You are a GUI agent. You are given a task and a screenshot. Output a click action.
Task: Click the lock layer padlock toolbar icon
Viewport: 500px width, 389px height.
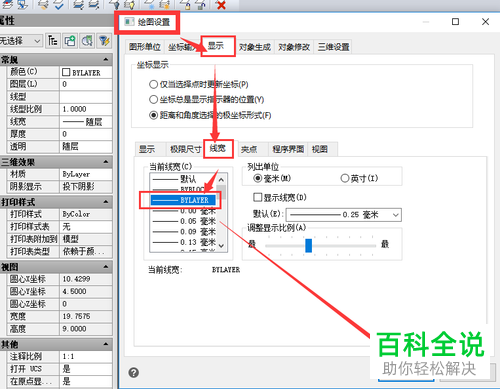pos(185,4)
